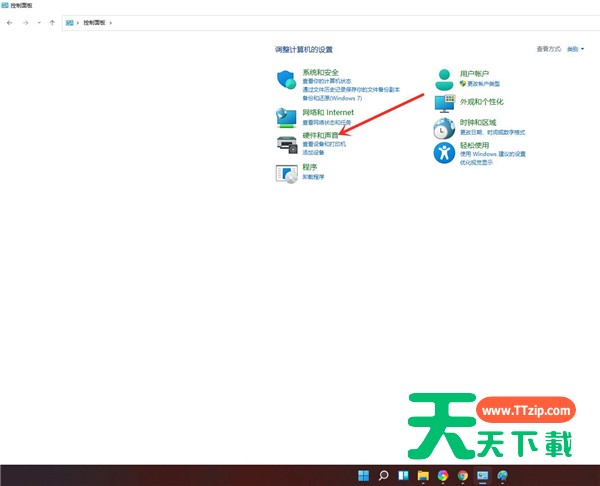
Task: Open the Network and Internet globe icon
Action: pos(286,118)
